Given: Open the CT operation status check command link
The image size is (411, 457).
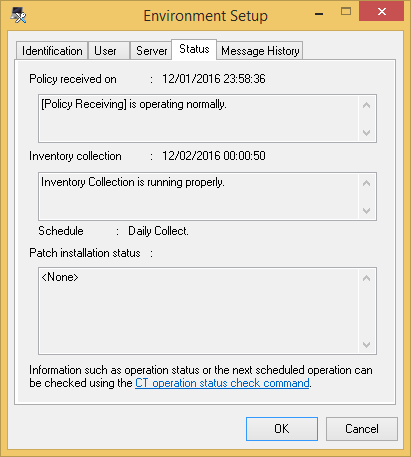Looking at the screenshot, I should 222,383.
